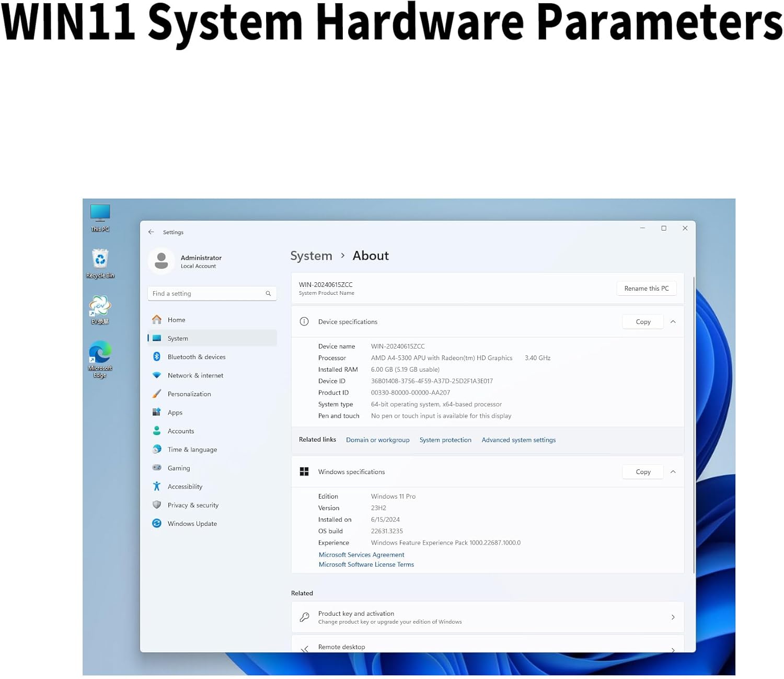Switch to Time & language settings
784x679 pixels.
click(212, 450)
